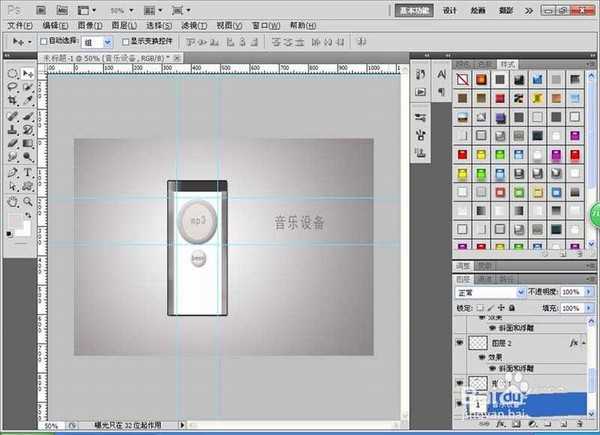The height and width of the screenshot is (435, 600).
Task: Switch to 摄影 workspace
Action: click(x=505, y=10)
